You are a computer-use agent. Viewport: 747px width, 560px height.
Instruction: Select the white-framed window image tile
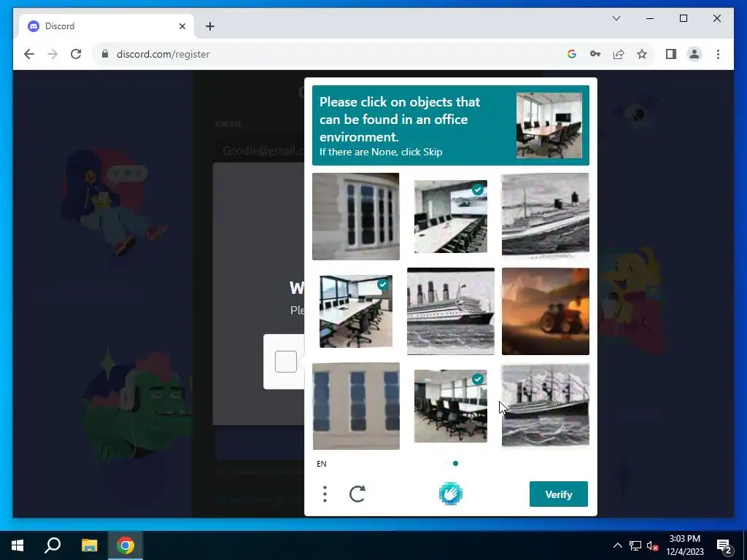coord(356,216)
